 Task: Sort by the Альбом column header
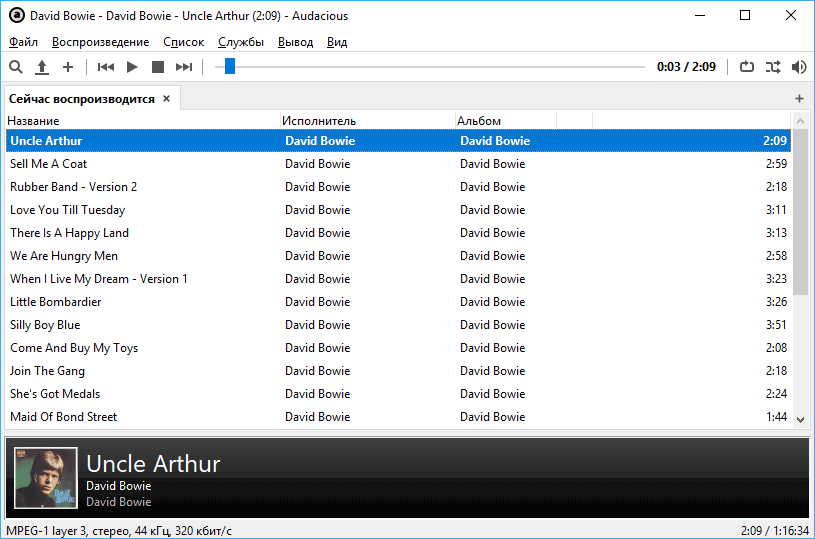coord(506,121)
